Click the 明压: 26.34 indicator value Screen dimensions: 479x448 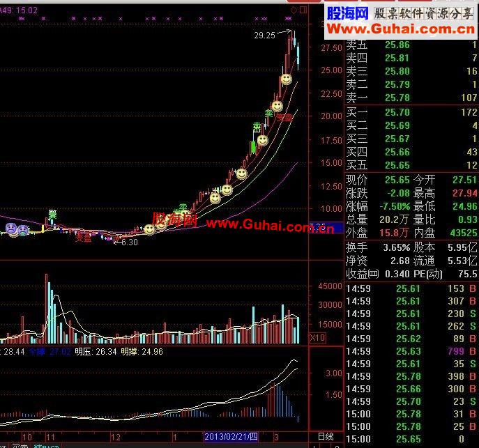point(96,352)
